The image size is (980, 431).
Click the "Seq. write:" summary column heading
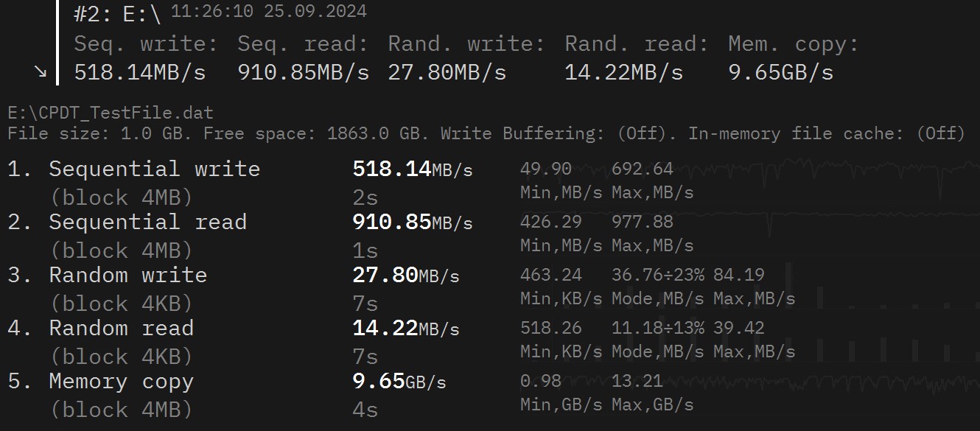click(x=146, y=44)
